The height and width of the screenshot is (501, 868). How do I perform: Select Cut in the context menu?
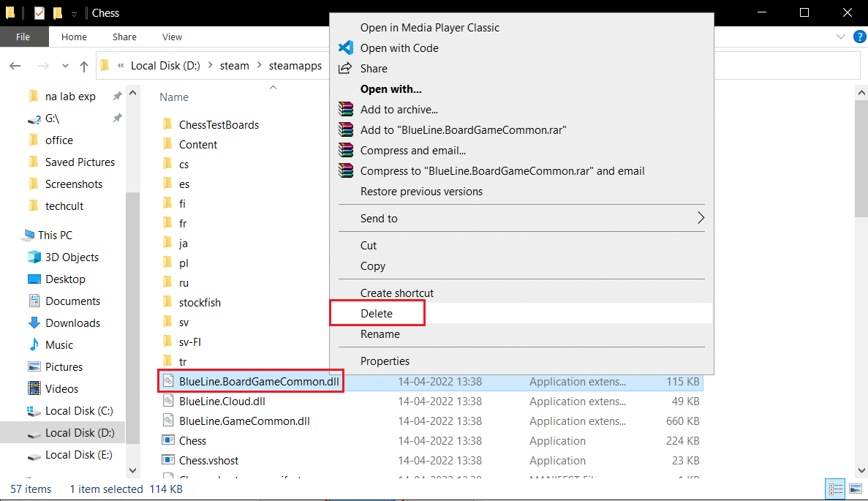tap(368, 245)
